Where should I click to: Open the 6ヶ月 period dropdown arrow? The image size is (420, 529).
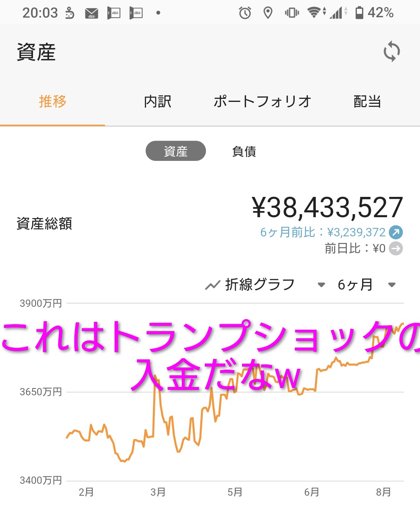392,285
